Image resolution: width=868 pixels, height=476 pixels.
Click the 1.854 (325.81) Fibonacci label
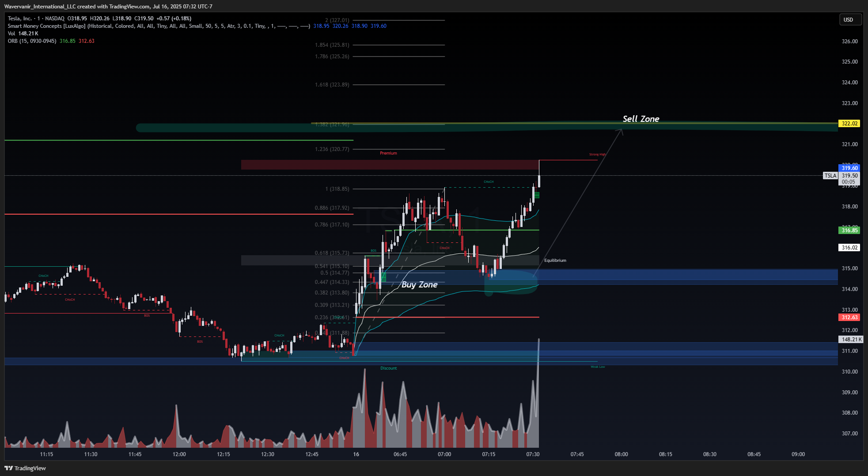click(x=332, y=45)
